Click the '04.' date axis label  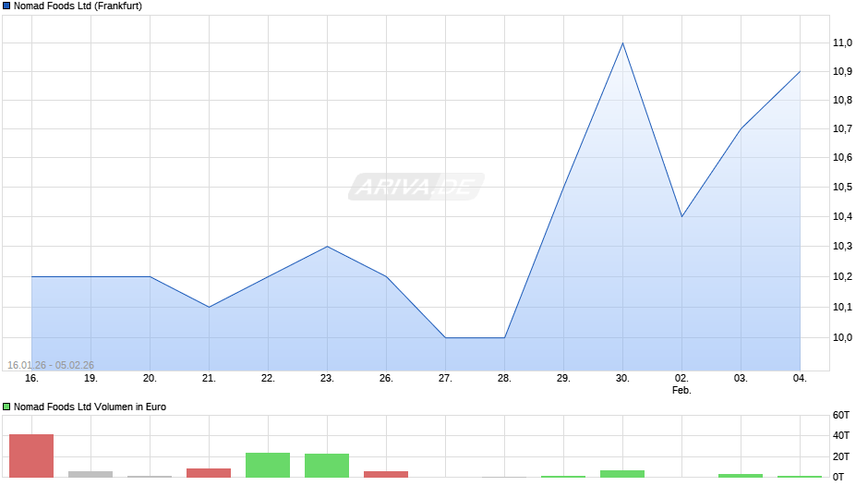pyautogui.click(x=800, y=379)
